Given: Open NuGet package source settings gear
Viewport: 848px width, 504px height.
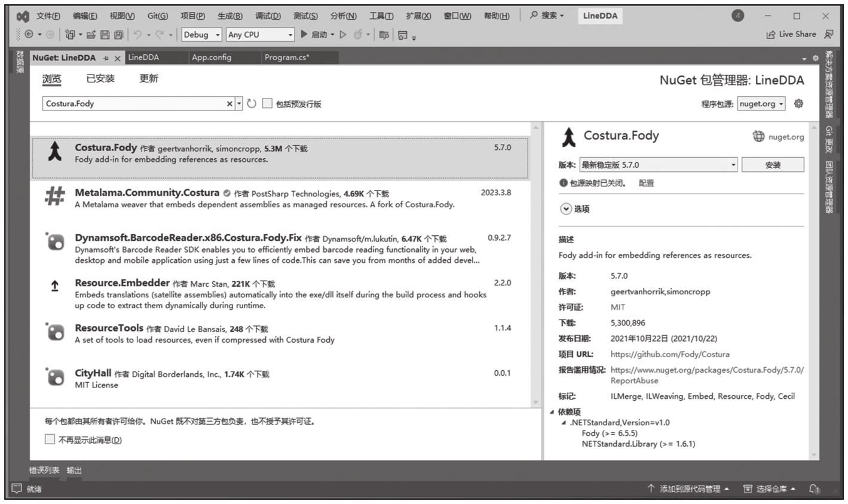Looking at the screenshot, I should [x=798, y=103].
